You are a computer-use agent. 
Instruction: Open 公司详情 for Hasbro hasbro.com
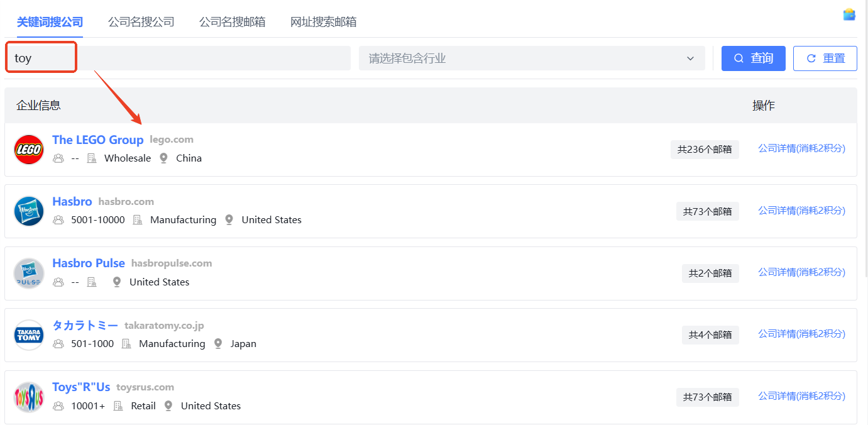pyautogui.click(x=802, y=211)
